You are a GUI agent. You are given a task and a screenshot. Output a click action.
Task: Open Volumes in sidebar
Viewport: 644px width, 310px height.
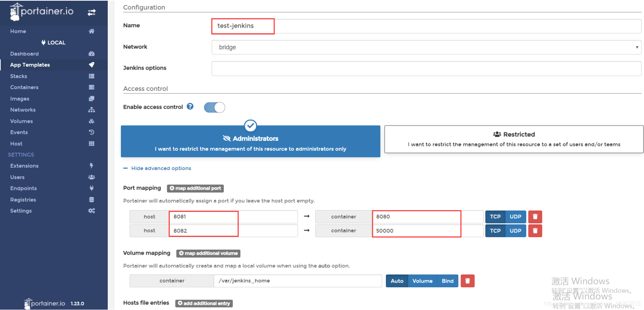[21, 121]
